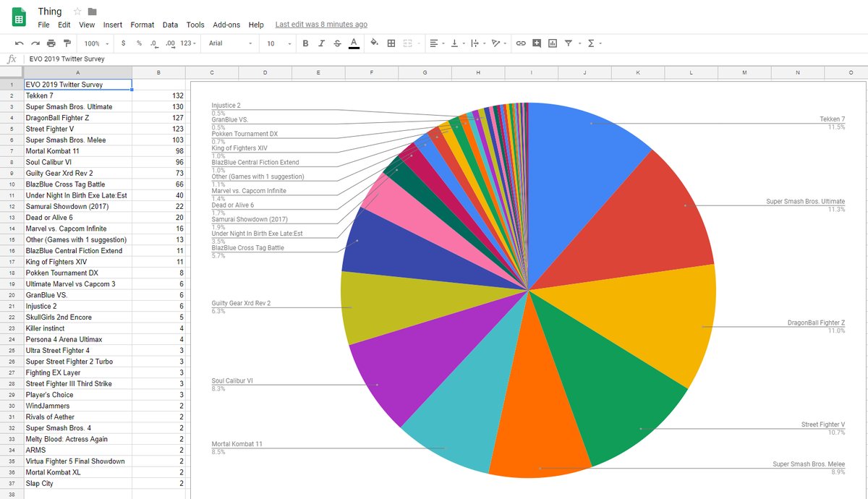Toggle strikethrough formatting

click(x=337, y=43)
